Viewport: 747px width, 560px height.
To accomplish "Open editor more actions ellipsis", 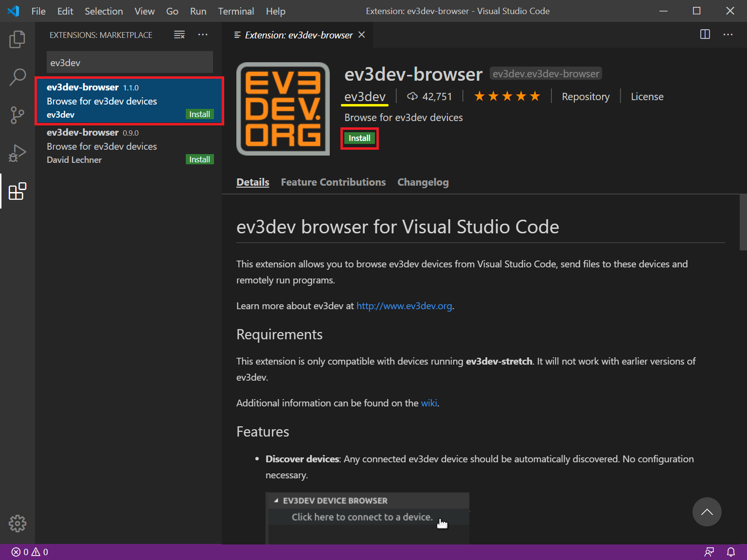I will click(728, 35).
